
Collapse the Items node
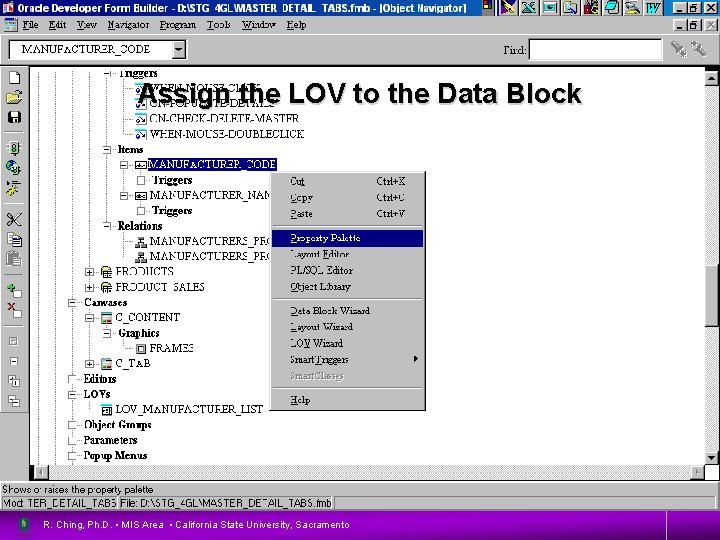[x=107, y=149]
